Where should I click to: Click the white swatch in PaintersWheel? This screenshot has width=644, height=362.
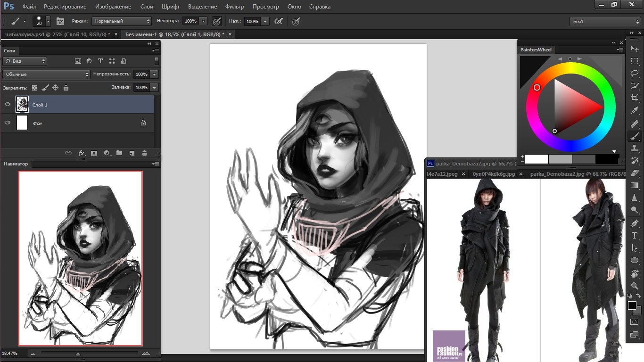tap(537, 159)
